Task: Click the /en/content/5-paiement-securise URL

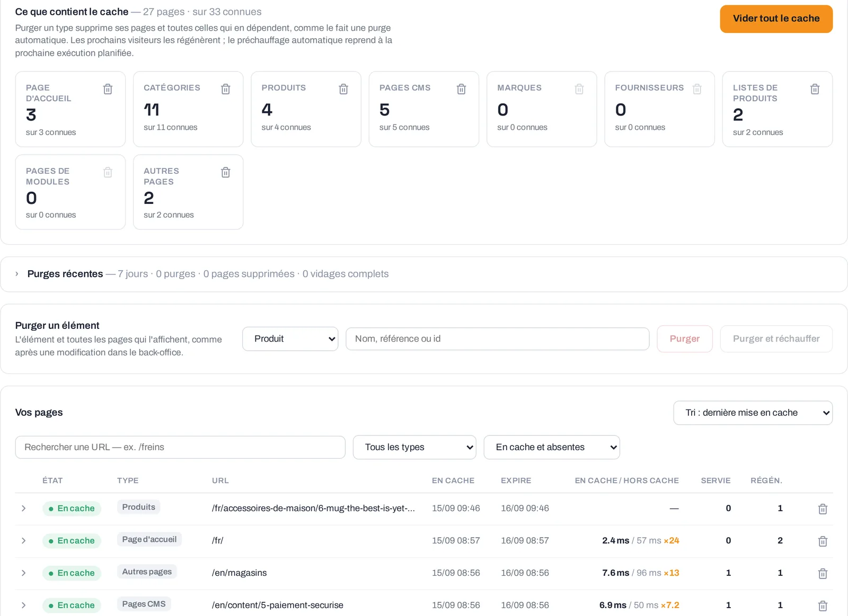Action: 278,605
